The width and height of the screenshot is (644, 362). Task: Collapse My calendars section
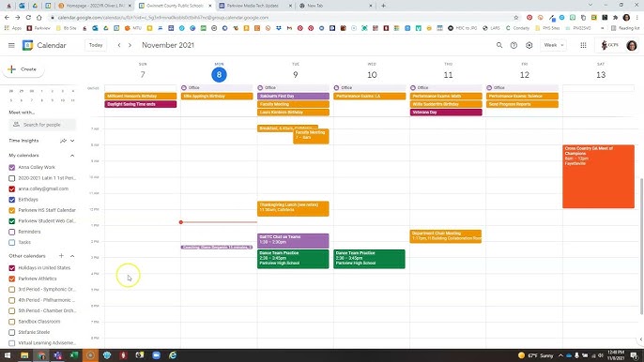tap(72, 156)
